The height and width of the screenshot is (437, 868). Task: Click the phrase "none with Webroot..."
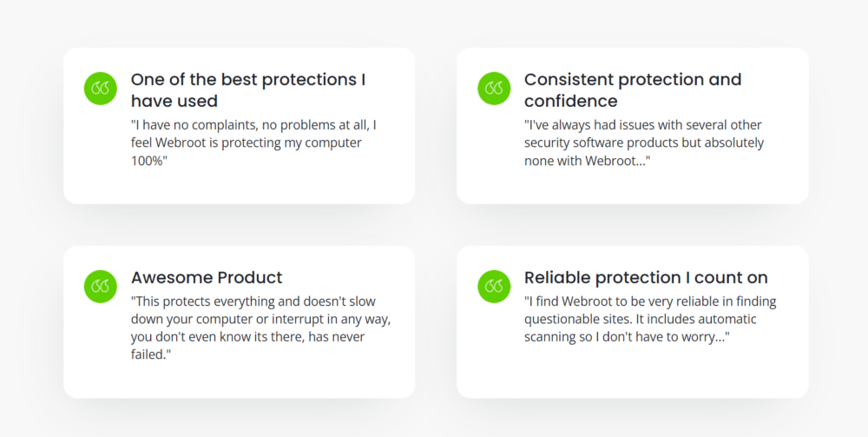coord(588,162)
